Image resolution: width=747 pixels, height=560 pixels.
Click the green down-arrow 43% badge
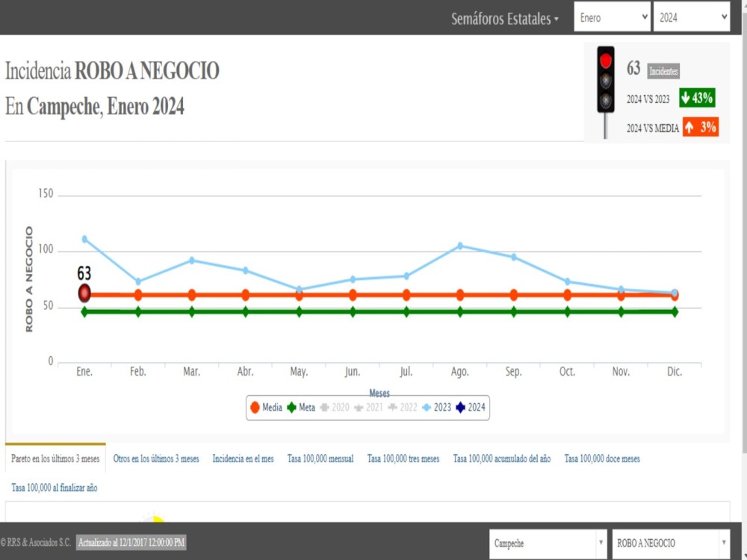point(697,98)
